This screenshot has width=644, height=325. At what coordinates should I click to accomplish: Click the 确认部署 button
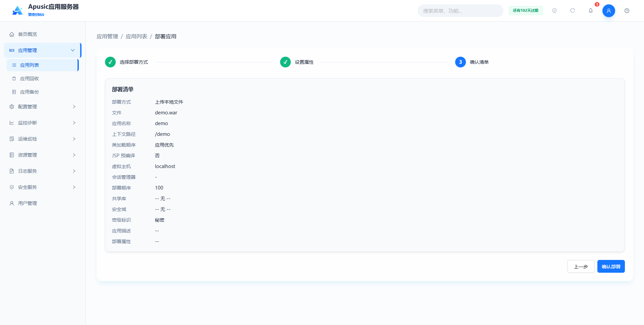(611, 266)
